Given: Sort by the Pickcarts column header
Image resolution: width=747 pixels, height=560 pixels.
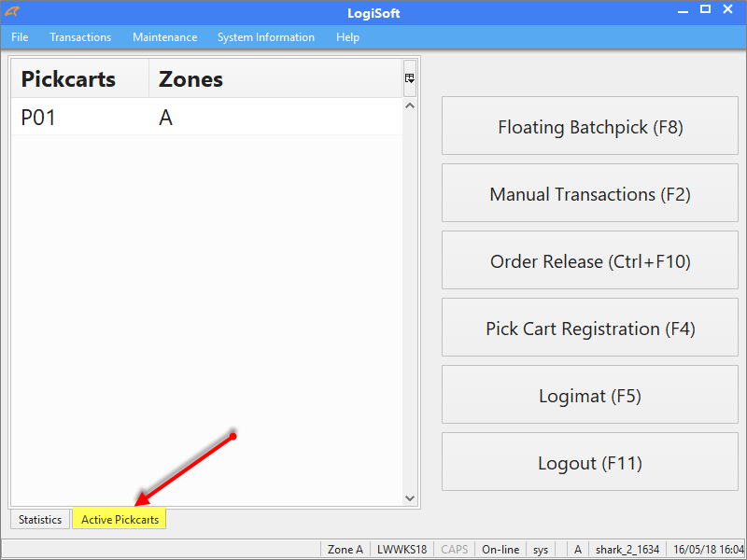Looking at the screenshot, I should coord(79,78).
